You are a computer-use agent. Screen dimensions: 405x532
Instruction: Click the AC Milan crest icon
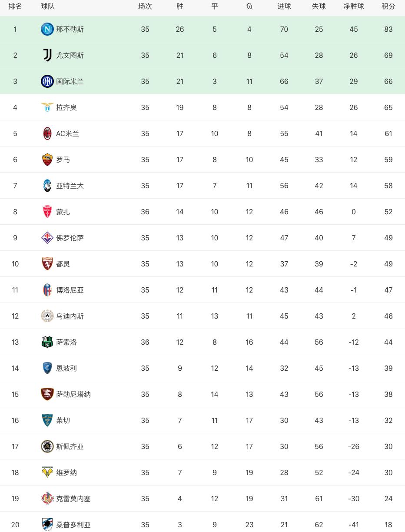click(x=47, y=133)
